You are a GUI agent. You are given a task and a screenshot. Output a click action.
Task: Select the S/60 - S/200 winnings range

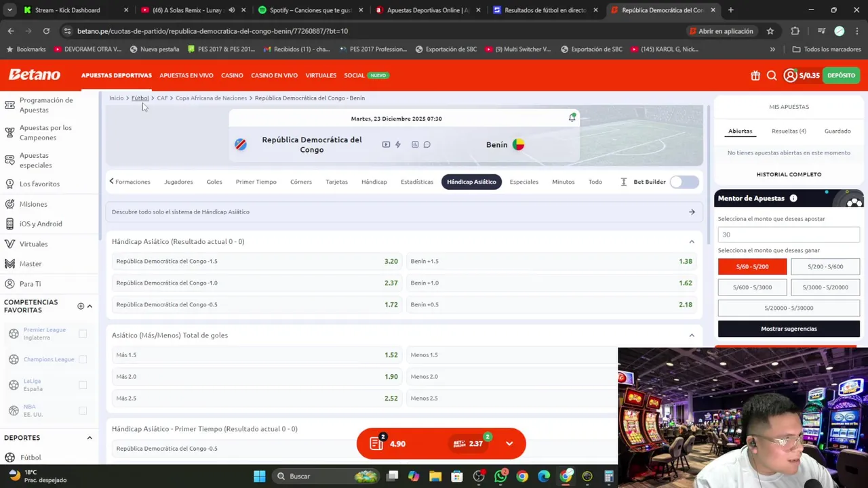[753, 266]
